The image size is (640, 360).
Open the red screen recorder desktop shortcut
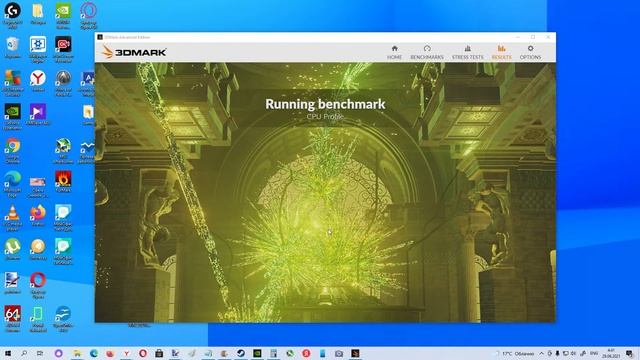[63, 49]
